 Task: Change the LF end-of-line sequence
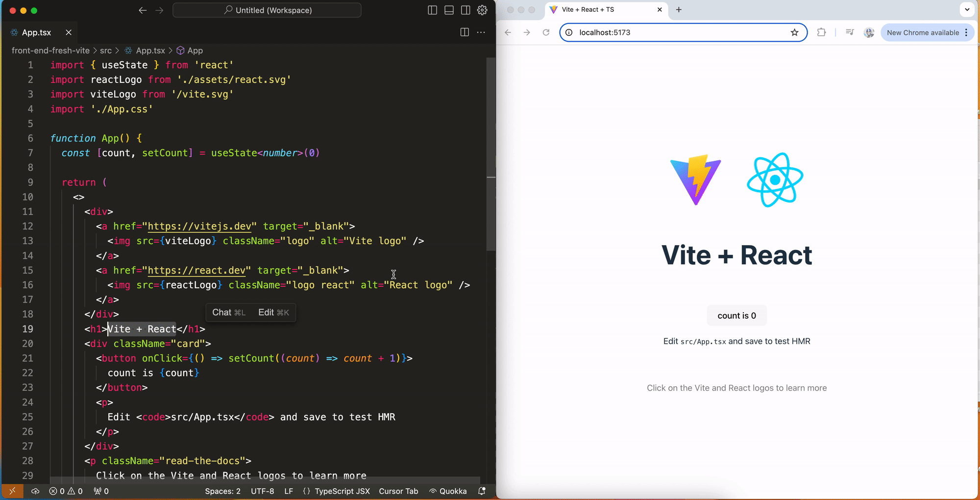tap(289, 491)
